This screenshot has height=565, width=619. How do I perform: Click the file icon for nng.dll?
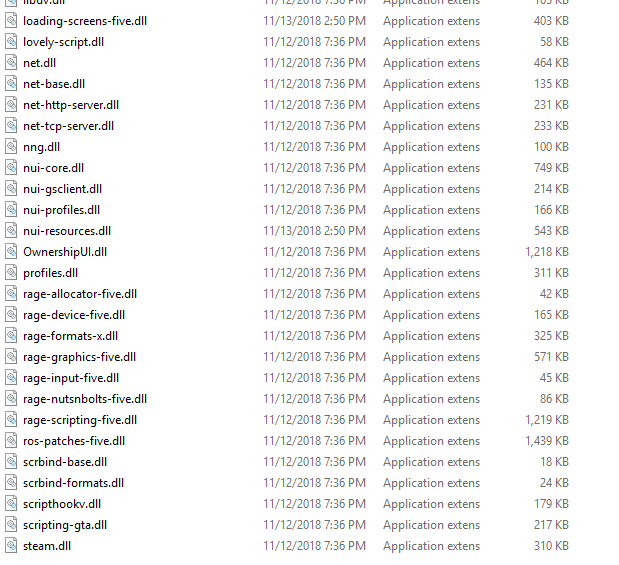[11, 146]
